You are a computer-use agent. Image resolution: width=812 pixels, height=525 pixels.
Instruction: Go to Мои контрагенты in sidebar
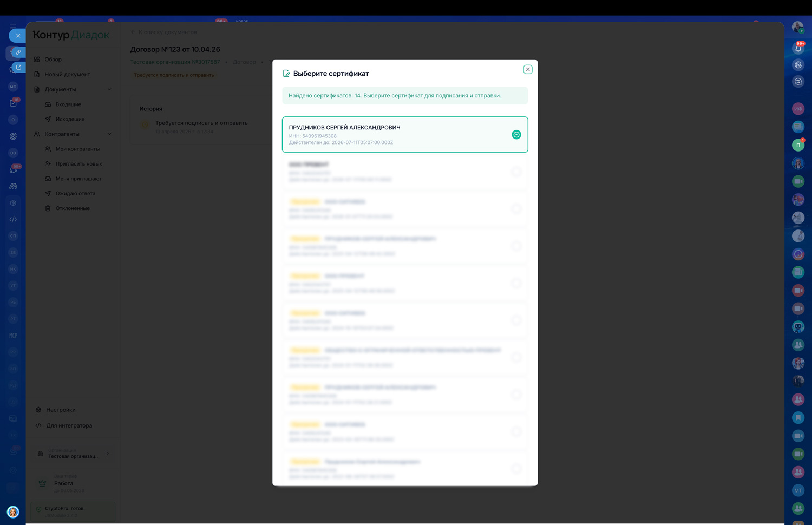click(x=77, y=149)
